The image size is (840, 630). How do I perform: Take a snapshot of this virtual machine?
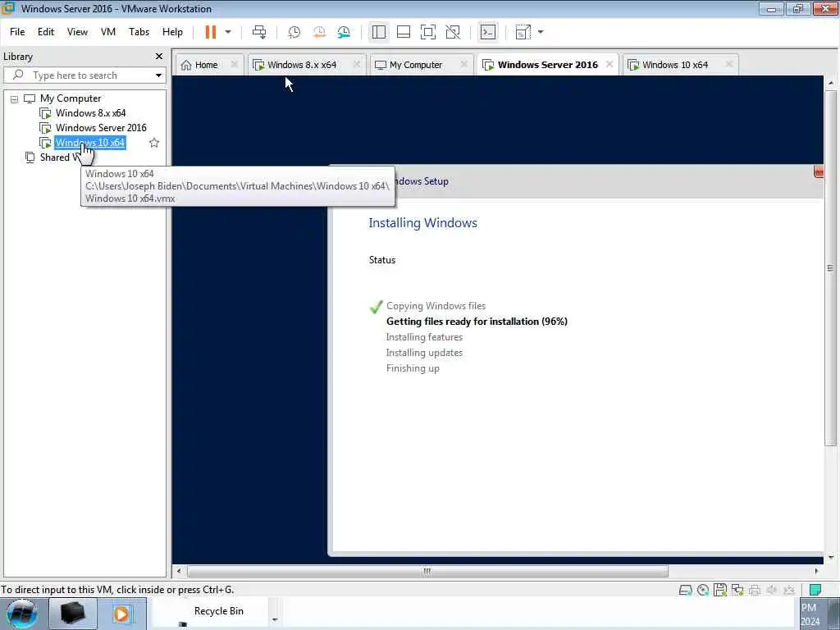click(294, 32)
